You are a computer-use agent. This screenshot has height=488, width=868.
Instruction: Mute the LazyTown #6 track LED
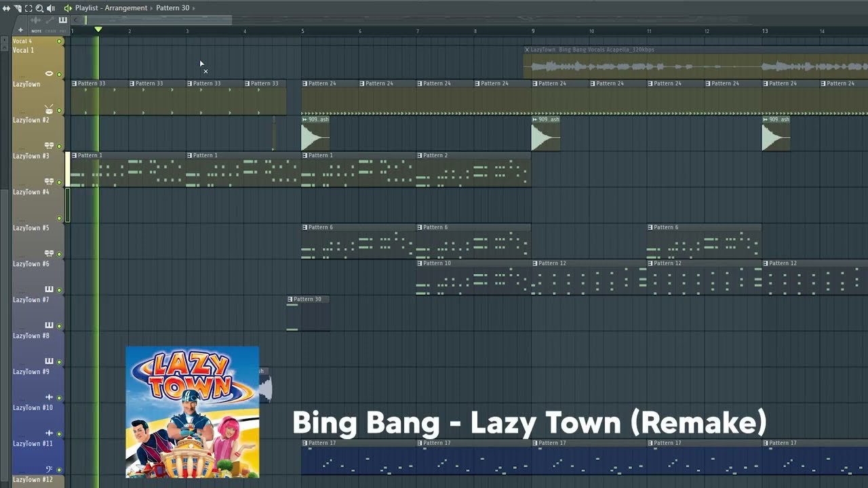[59, 289]
